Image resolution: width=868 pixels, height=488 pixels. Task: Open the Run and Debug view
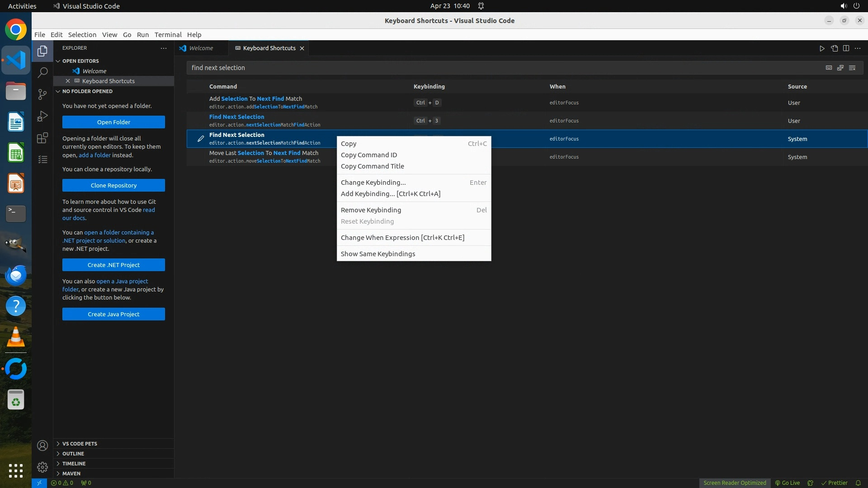point(42,116)
